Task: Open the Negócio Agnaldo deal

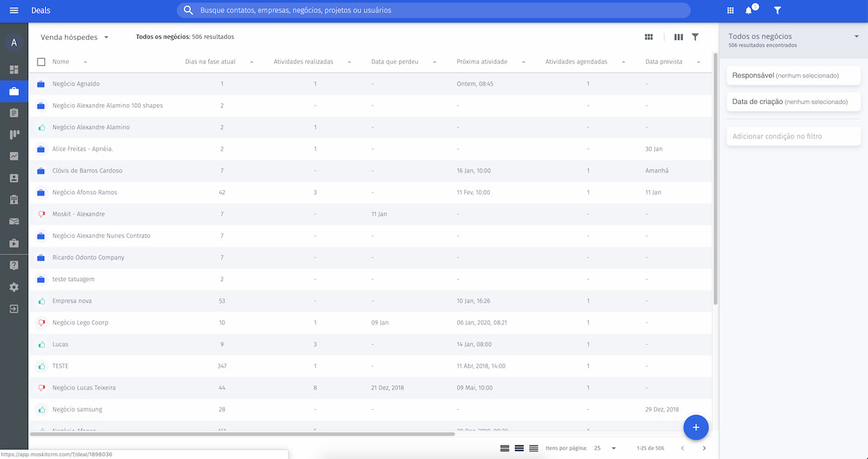Action: click(x=76, y=84)
